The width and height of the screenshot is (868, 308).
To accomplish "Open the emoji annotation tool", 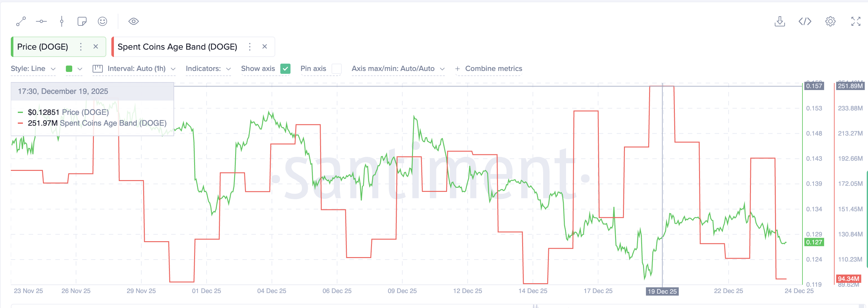I will tap(102, 21).
